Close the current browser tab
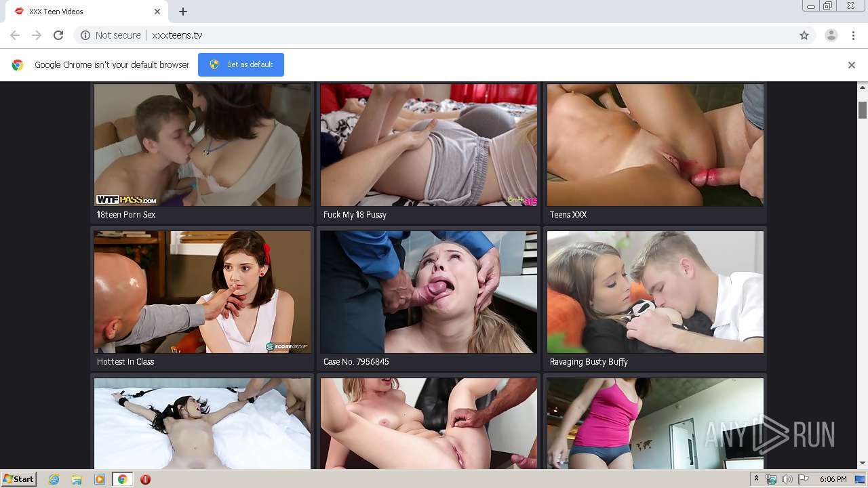This screenshot has width=868, height=488. [157, 12]
